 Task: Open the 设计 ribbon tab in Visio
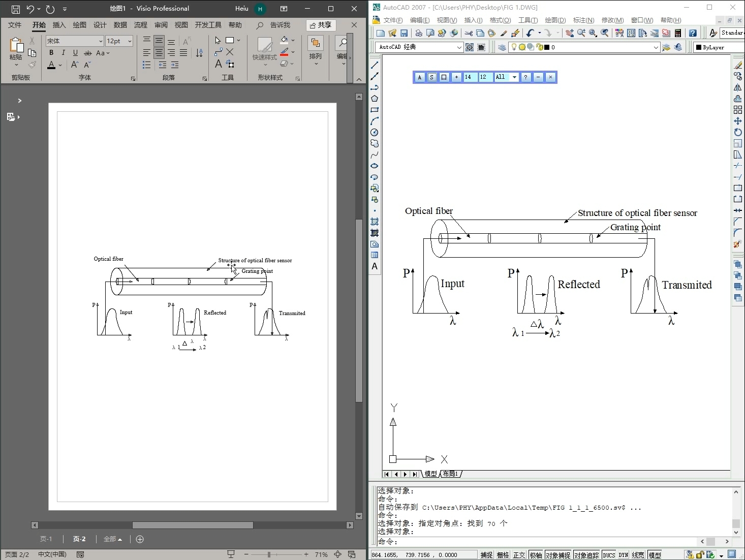[100, 25]
